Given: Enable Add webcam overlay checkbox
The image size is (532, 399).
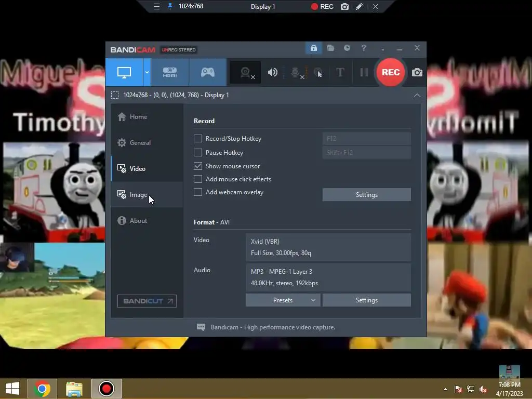Looking at the screenshot, I should pos(198,192).
